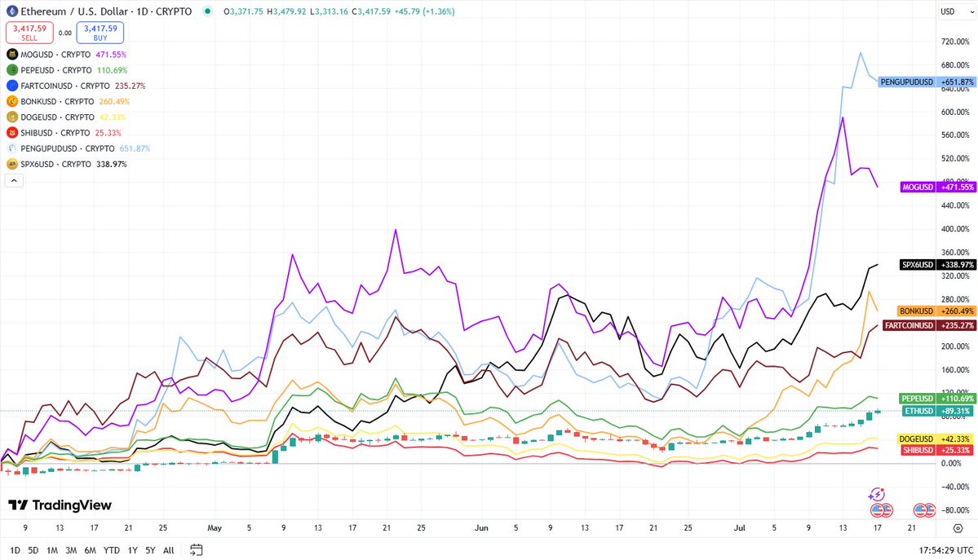Click the Jun label on the time axis

point(481,528)
